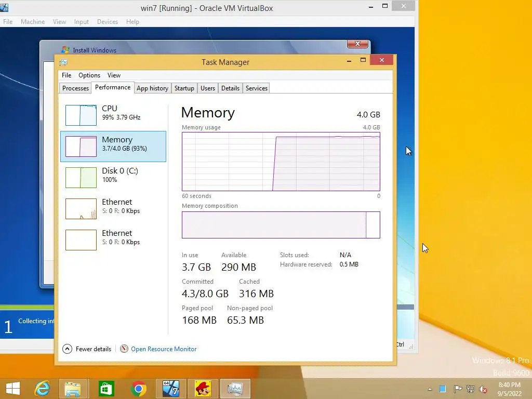Launch Google Chrome from the taskbar
The height and width of the screenshot is (399, 532).
tap(138, 389)
